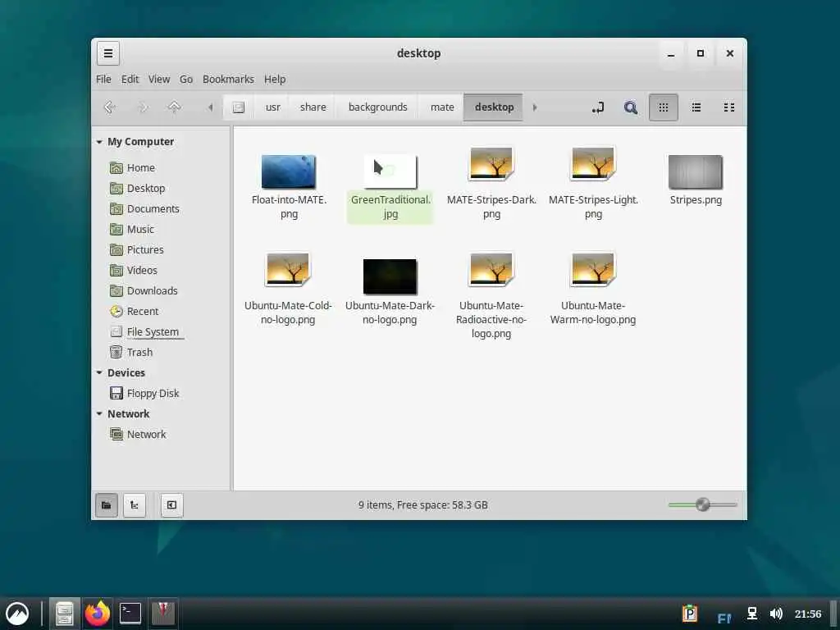Open the main menu launcher in taskbar
Viewport: 840px width, 630px height.
pos(17,614)
